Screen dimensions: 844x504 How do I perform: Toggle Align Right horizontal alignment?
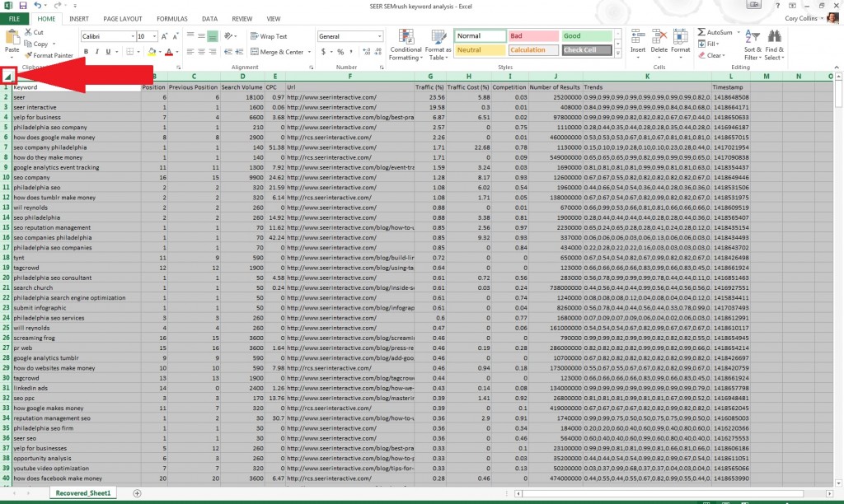[213, 52]
